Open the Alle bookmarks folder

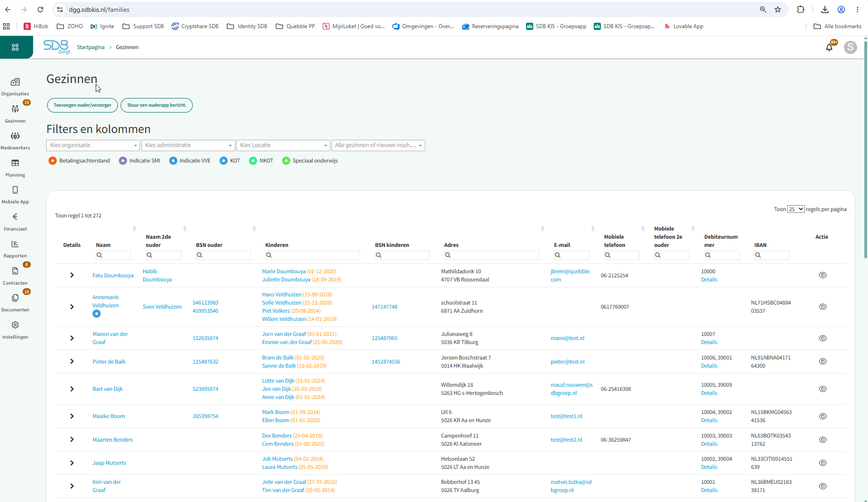tap(838, 26)
